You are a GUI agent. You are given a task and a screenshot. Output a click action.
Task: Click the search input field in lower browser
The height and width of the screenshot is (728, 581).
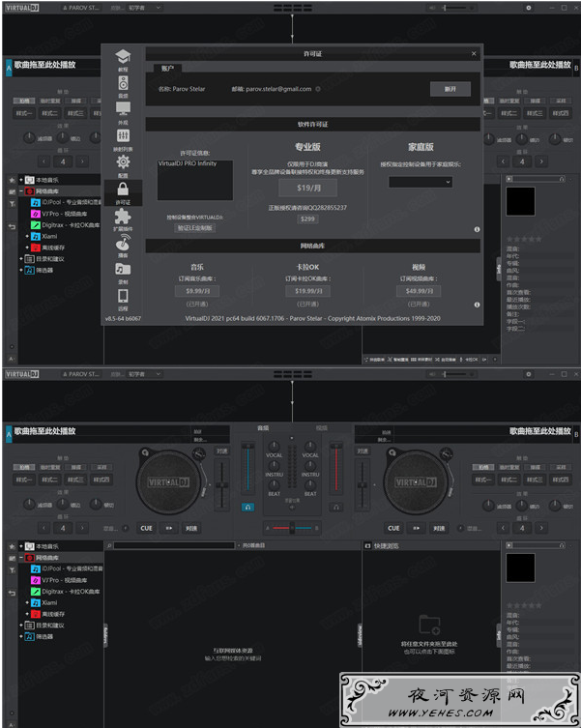pyautogui.click(x=174, y=545)
